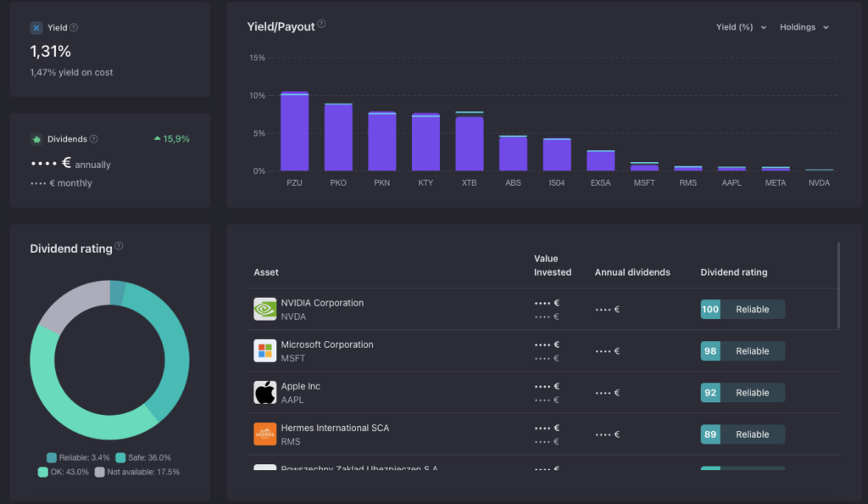Click the 92 Reliable rating badge
Viewport: 868px width, 504px height.
[743, 393]
